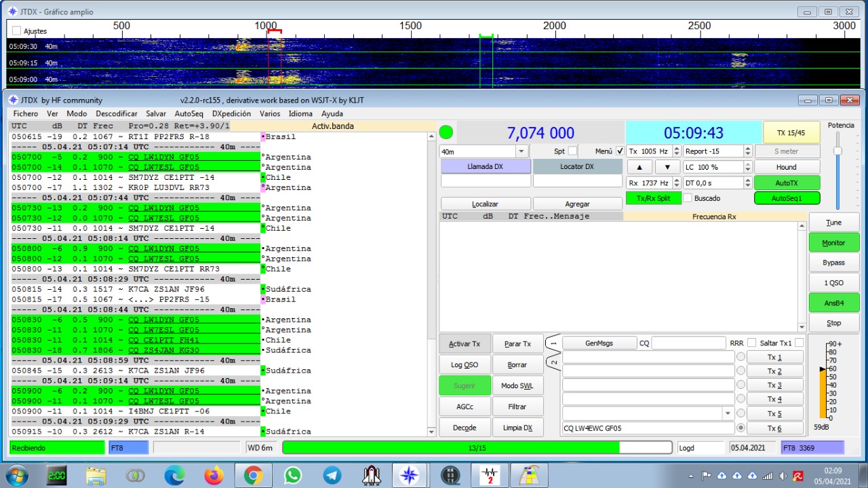
Task: Tick the Saltar Tx1 checkbox
Action: tap(799, 343)
